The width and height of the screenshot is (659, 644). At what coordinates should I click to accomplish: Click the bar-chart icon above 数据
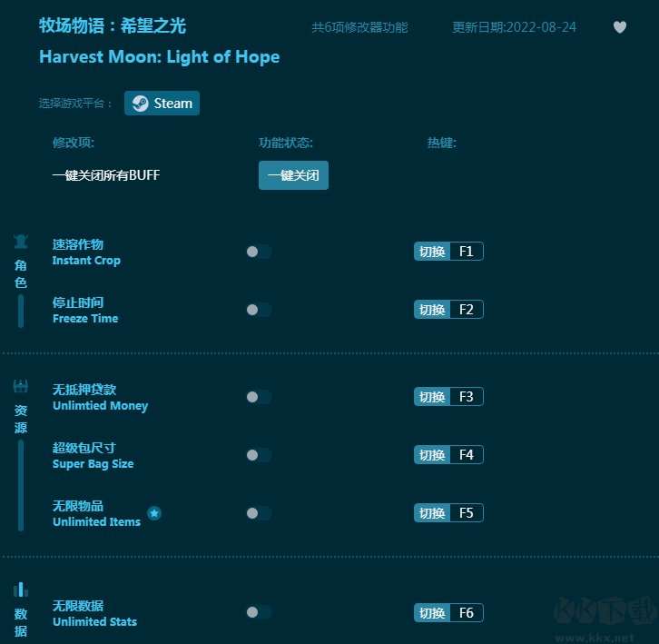pos(21,590)
